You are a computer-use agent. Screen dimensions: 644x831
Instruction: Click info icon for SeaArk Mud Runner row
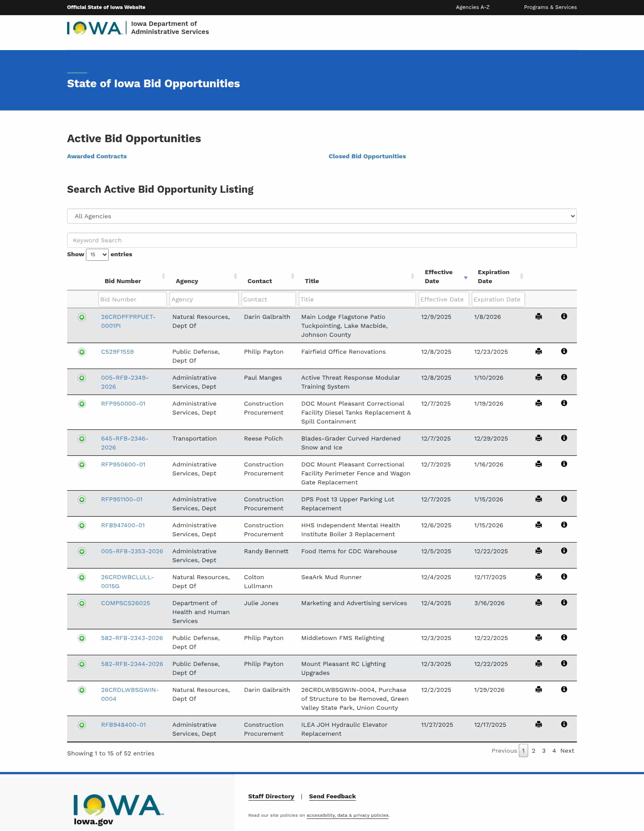[564, 577]
